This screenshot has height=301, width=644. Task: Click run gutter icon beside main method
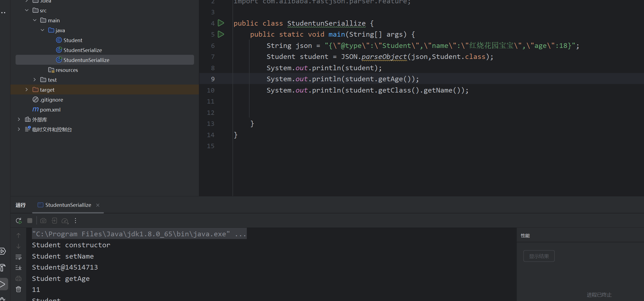(221, 34)
